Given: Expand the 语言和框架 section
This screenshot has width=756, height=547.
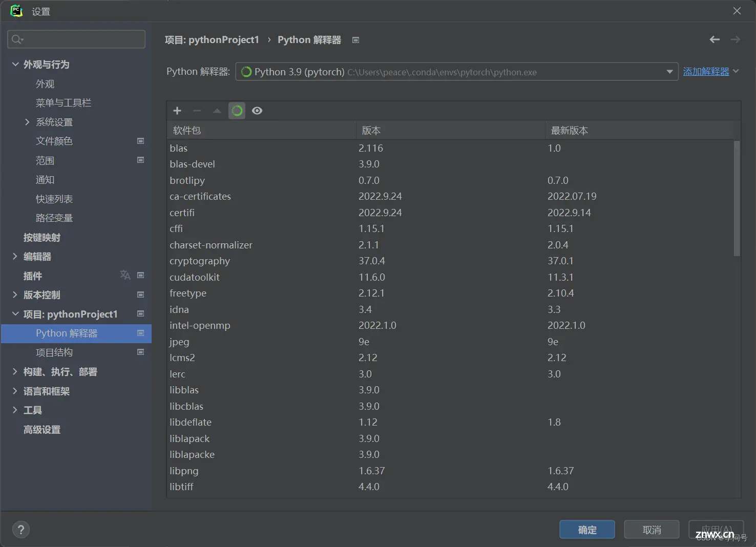Looking at the screenshot, I should (x=15, y=391).
